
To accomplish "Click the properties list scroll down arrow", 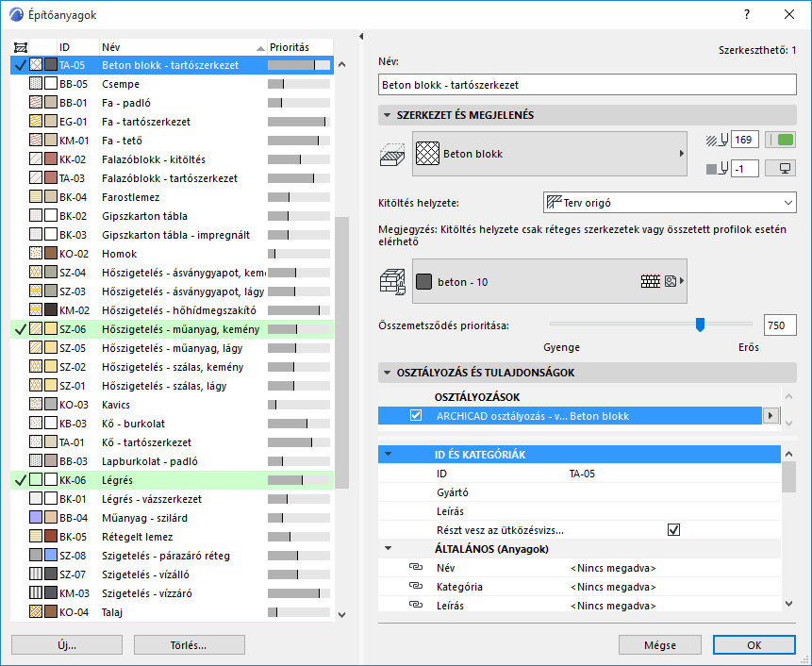I will (788, 604).
